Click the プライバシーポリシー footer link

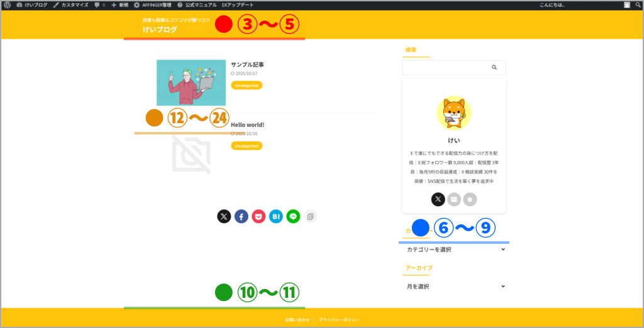click(339, 320)
